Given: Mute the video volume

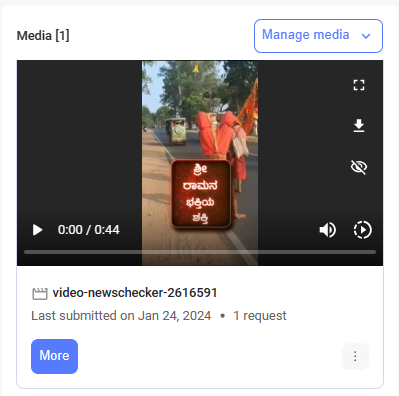Looking at the screenshot, I should [328, 230].
